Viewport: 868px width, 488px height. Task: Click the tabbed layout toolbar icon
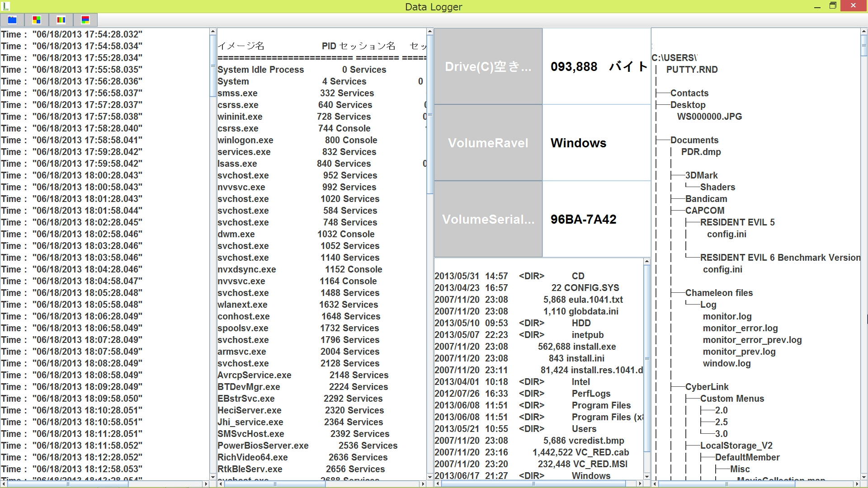point(12,20)
